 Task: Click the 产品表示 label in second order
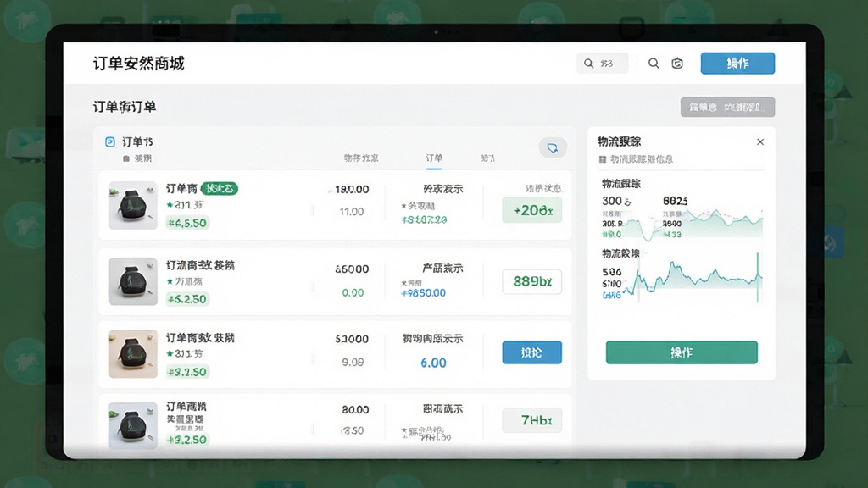tap(442, 269)
